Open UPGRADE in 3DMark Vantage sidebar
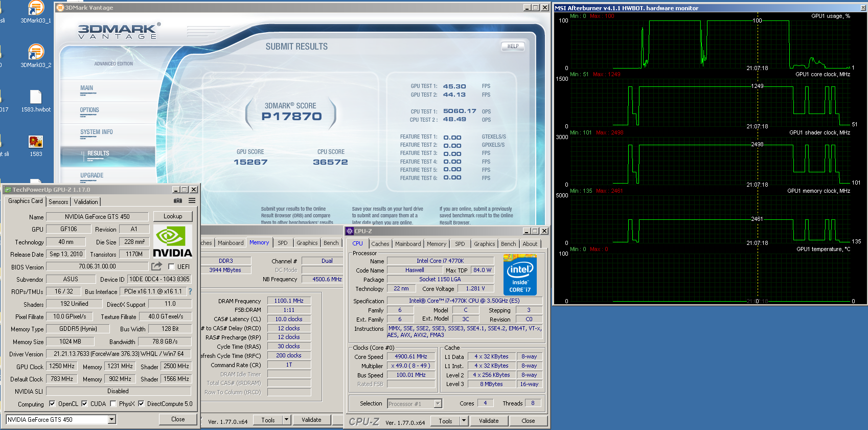The width and height of the screenshot is (868, 430). pyautogui.click(x=92, y=175)
